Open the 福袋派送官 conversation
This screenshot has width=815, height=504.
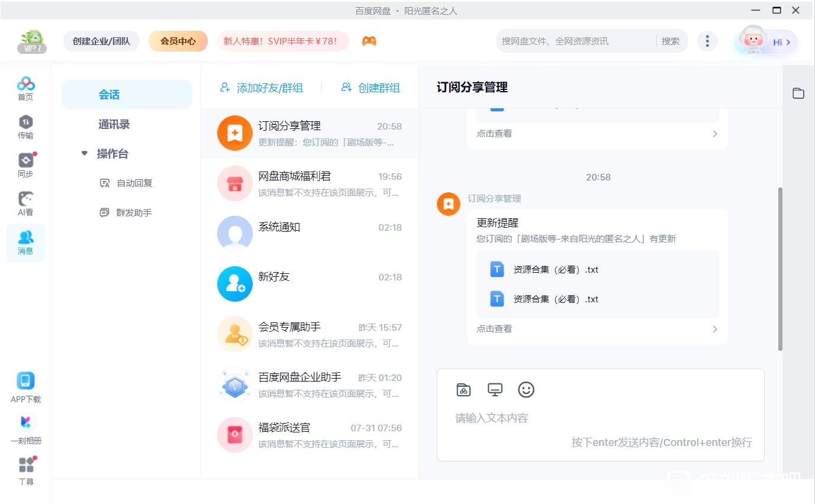(x=310, y=435)
